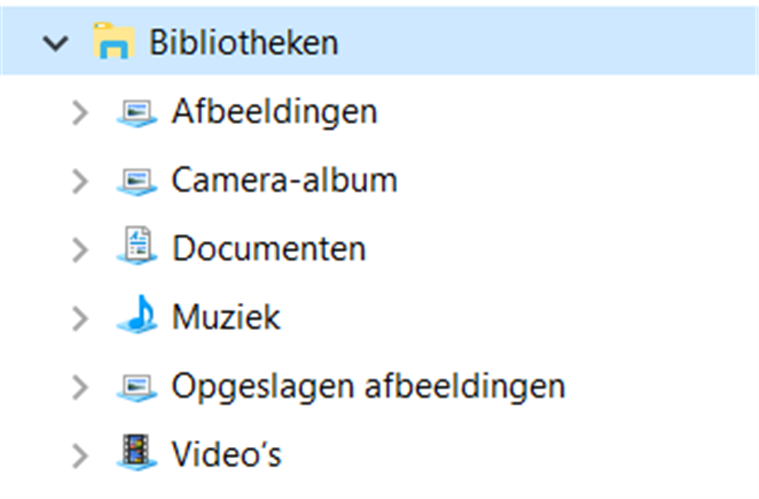
Task: Select the Camera-album entry
Action: click(285, 180)
